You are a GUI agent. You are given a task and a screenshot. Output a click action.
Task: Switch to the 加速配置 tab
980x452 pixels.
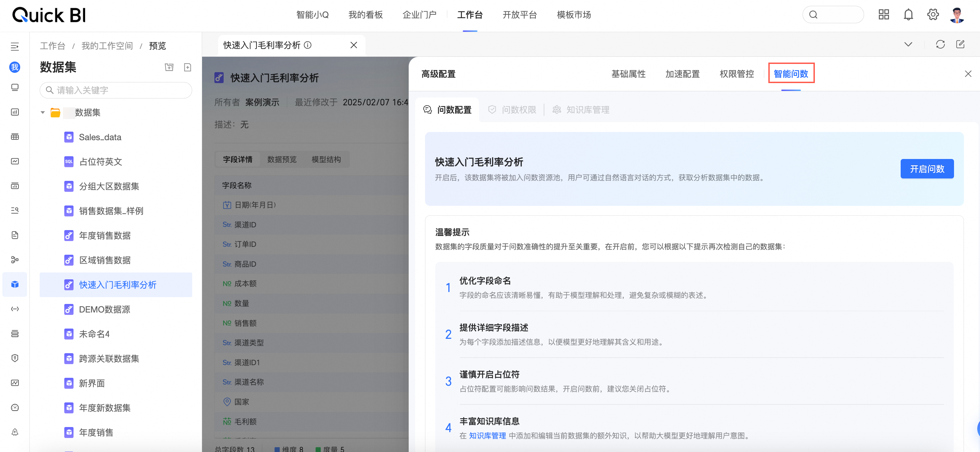pos(683,74)
